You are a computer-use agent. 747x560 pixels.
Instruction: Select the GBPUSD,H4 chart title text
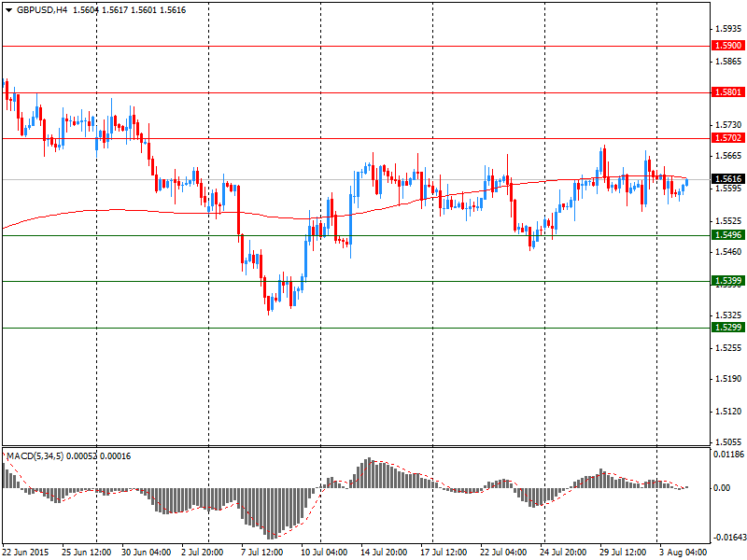[42, 10]
